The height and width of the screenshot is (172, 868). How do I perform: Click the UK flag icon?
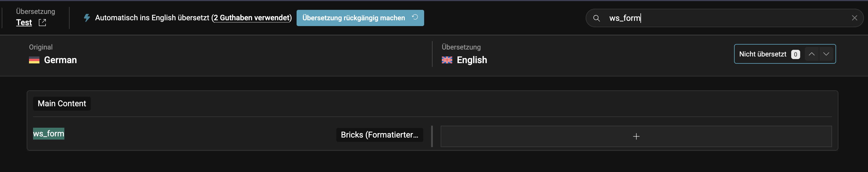pos(447,60)
